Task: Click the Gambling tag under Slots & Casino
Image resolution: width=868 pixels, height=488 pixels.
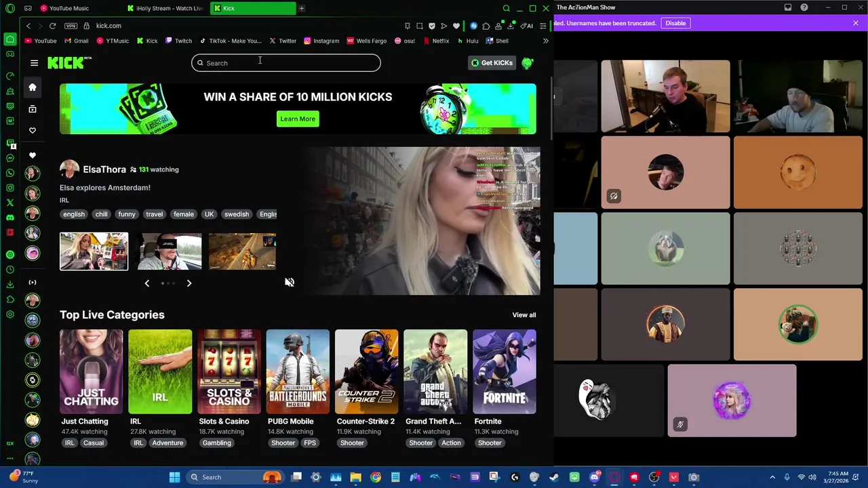Action: coord(217,443)
